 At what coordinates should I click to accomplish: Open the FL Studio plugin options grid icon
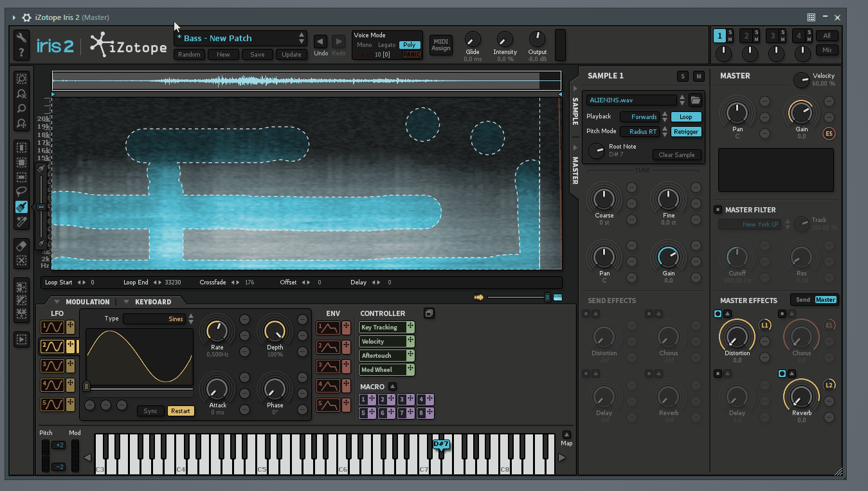point(811,17)
